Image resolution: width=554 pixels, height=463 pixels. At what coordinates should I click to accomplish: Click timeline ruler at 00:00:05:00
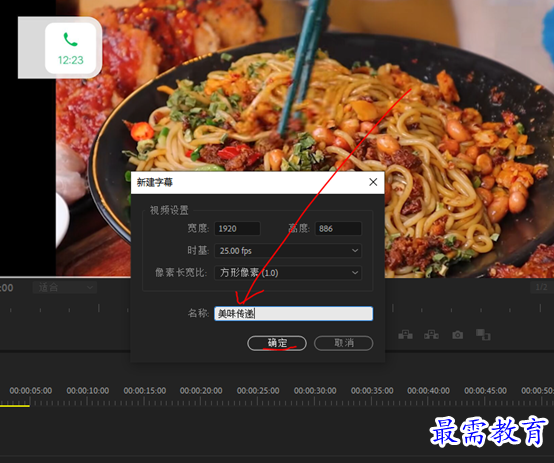coord(30,391)
